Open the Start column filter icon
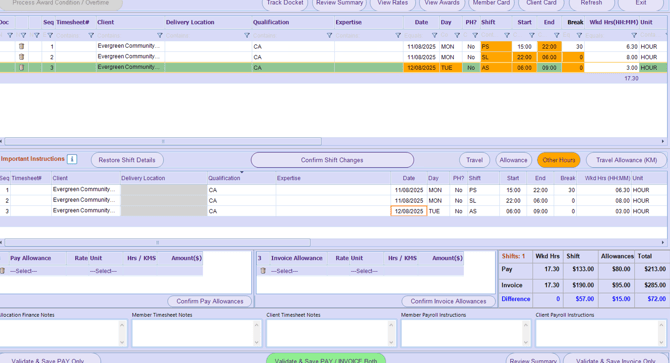This screenshot has width=670, height=363. tap(532, 35)
